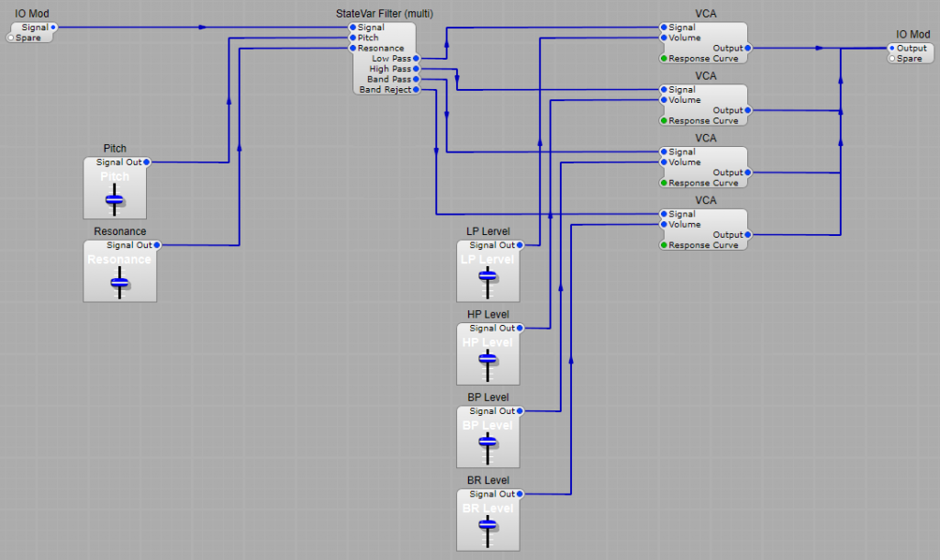Click the Band Pass output pin on the filter
Image resolution: width=940 pixels, height=560 pixels.
tap(418, 79)
